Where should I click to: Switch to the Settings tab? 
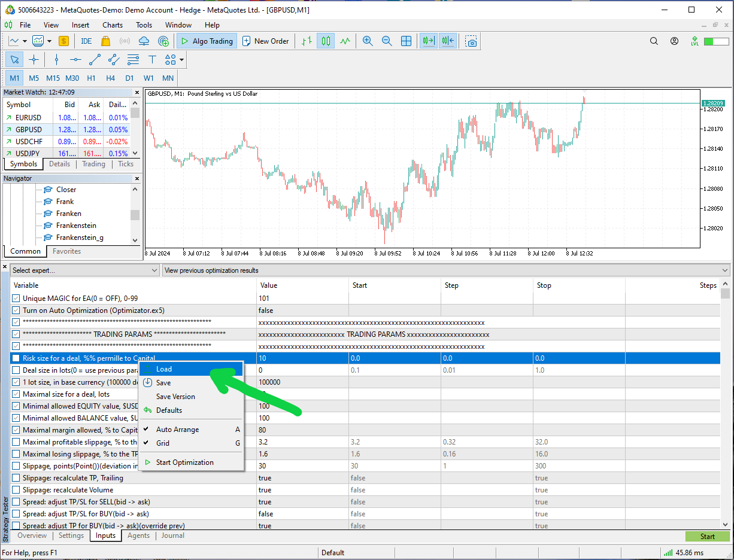pos(71,535)
